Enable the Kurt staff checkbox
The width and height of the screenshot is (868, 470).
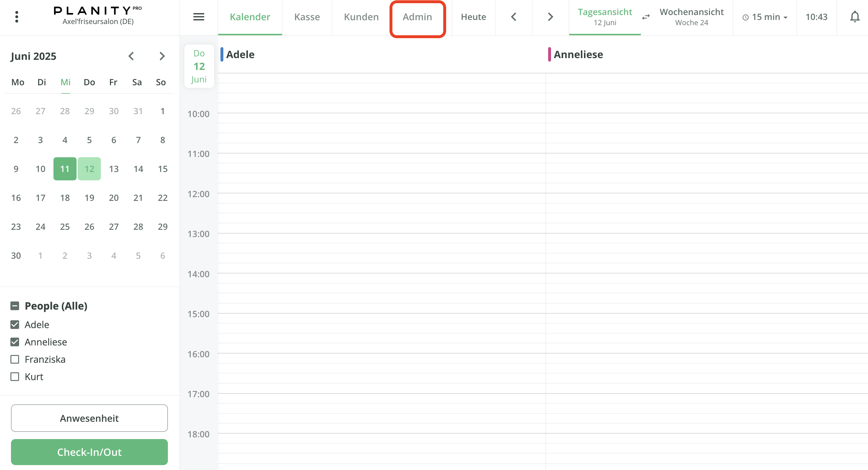(x=14, y=377)
